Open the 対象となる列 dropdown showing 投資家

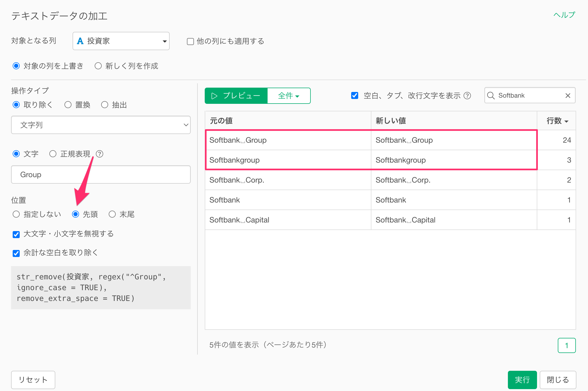(121, 41)
